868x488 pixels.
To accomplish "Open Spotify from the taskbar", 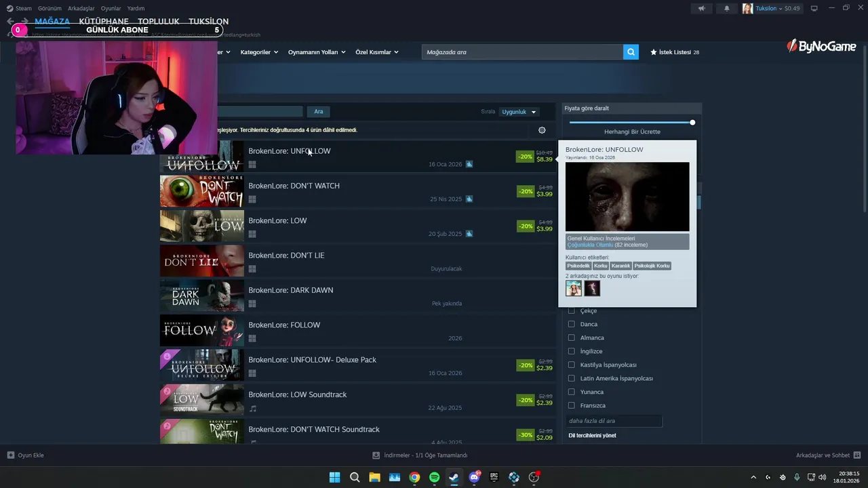I will [x=435, y=477].
